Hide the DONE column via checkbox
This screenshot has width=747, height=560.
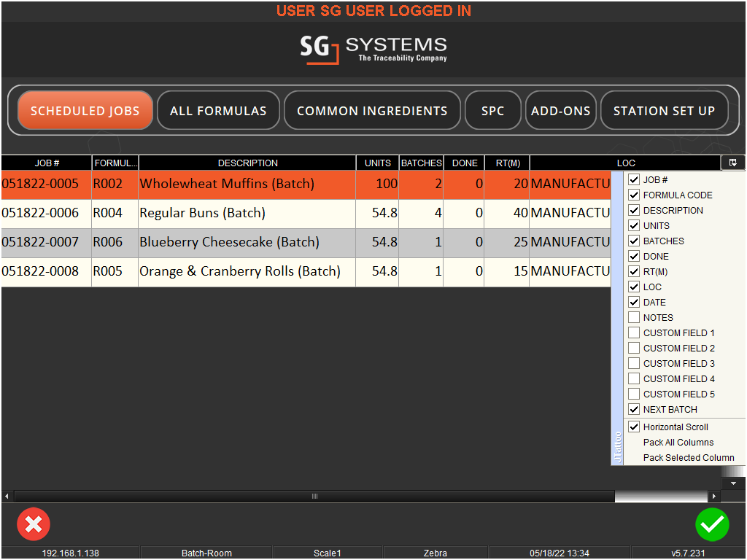[x=634, y=256]
